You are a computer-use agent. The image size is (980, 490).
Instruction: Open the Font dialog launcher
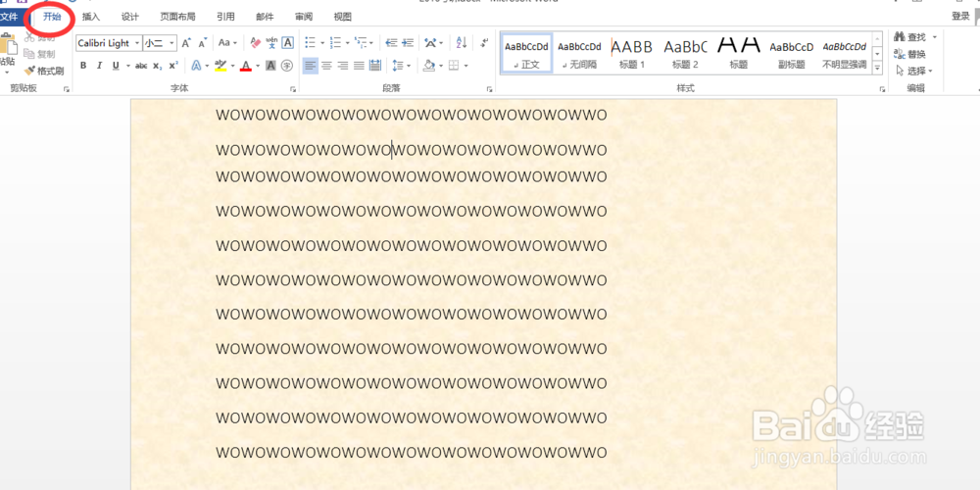tap(293, 90)
